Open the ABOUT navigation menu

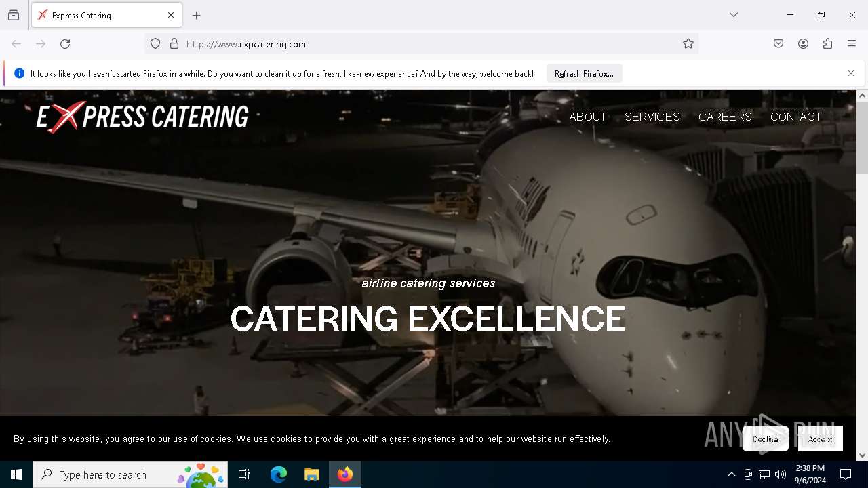[x=587, y=117]
